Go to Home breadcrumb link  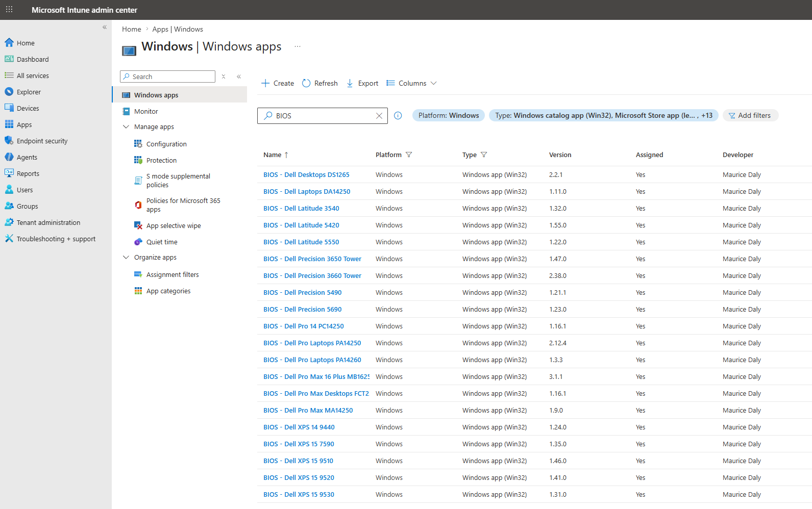131,29
